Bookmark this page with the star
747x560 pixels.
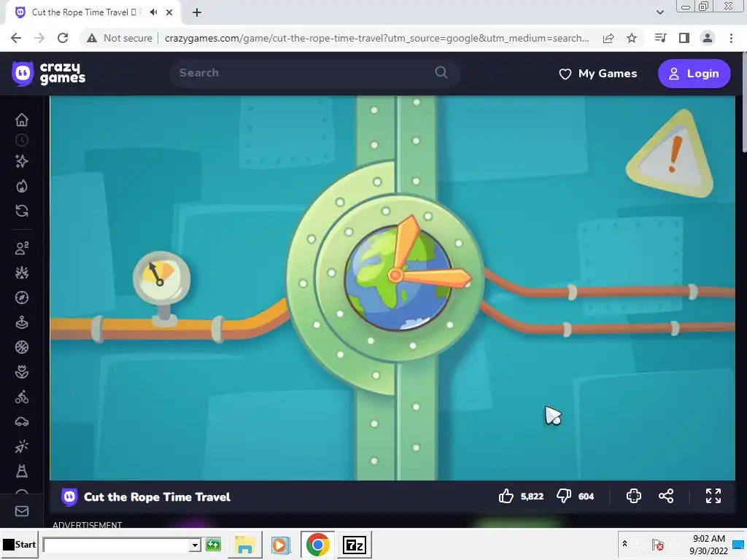click(632, 38)
